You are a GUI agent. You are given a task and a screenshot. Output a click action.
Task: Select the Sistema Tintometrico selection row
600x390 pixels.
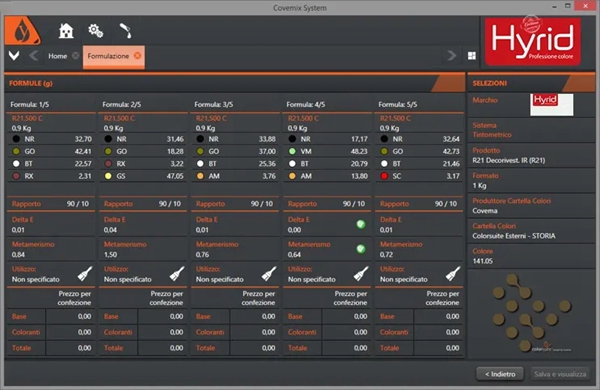click(x=531, y=130)
